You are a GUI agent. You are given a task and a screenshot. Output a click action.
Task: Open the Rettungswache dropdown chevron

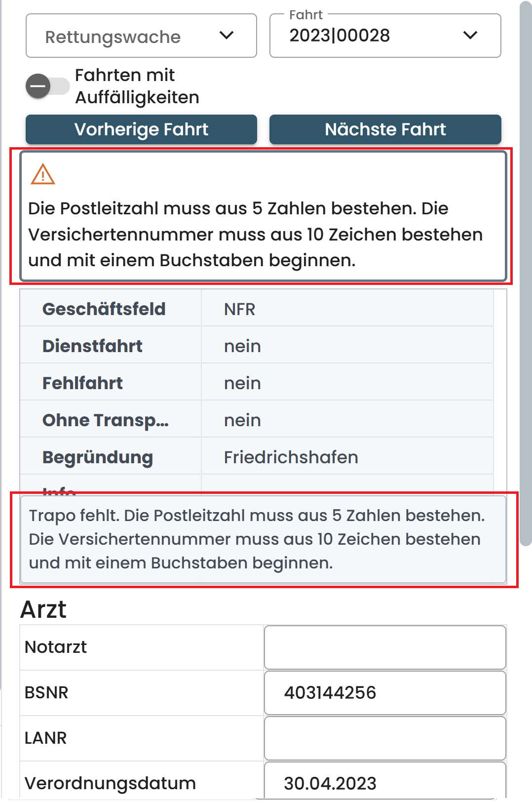tap(227, 35)
